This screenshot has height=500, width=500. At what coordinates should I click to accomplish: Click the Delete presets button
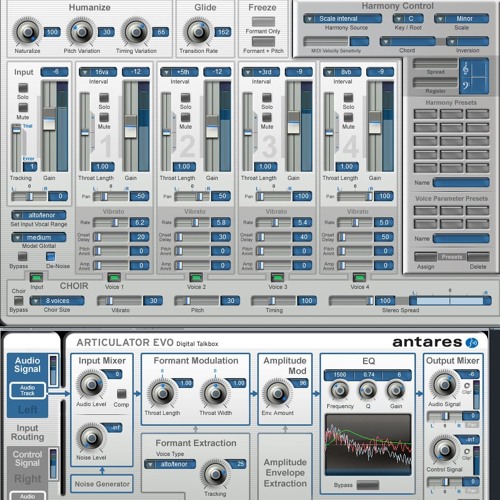pyautogui.click(x=478, y=257)
